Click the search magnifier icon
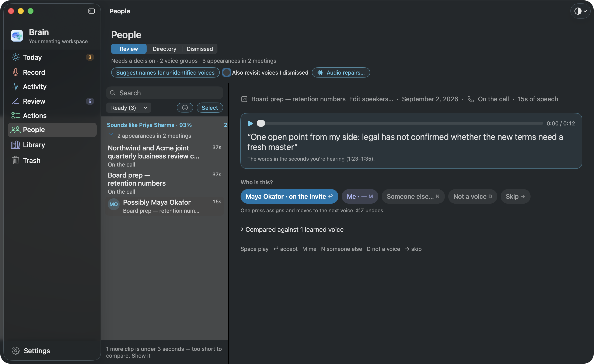 (x=113, y=93)
